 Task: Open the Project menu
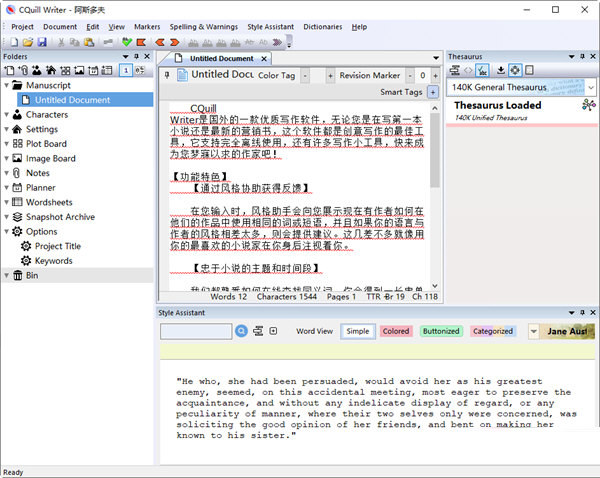tap(22, 27)
